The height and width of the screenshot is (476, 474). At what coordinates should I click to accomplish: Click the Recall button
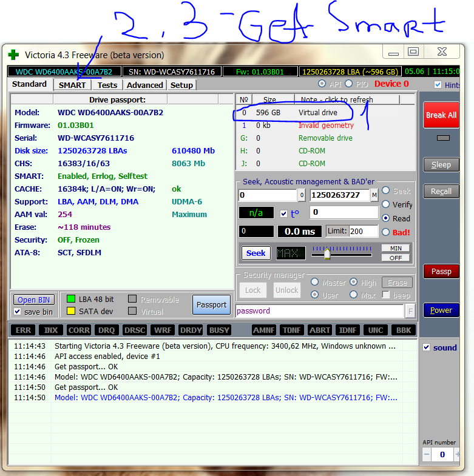441,191
